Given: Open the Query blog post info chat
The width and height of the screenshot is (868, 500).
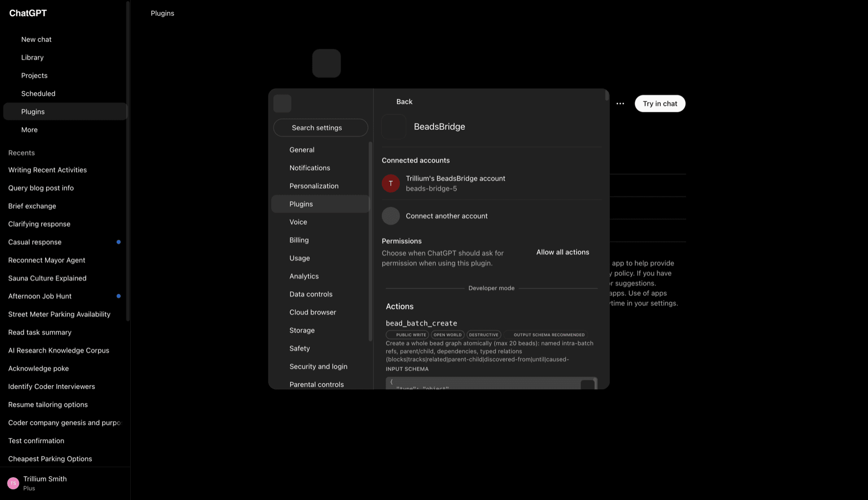Looking at the screenshot, I should pyautogui.click(x=65, y=188).
